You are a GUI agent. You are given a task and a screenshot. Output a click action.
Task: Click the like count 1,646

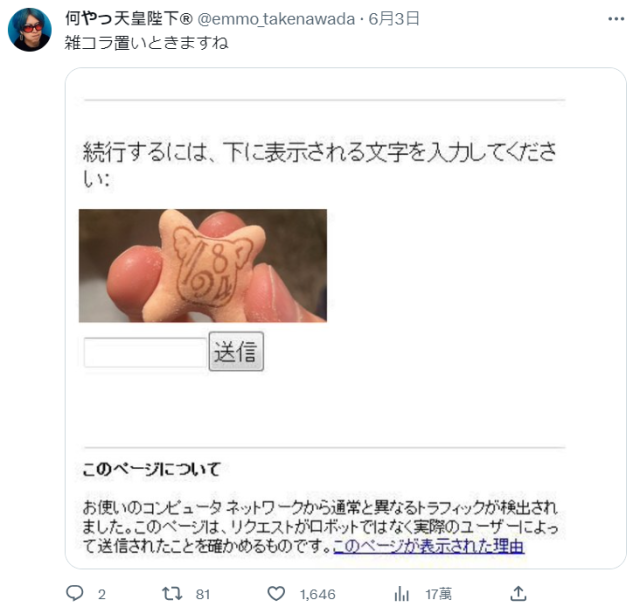(318, 594)
